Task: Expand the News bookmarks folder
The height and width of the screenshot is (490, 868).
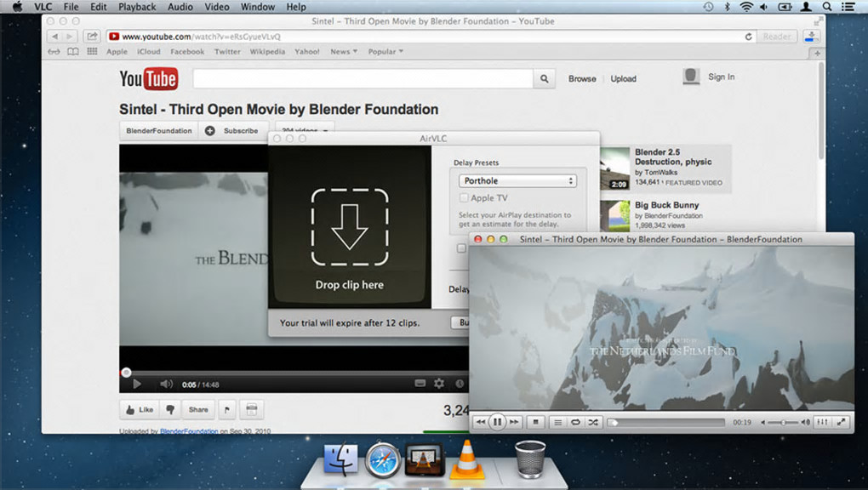Action: 344,52
